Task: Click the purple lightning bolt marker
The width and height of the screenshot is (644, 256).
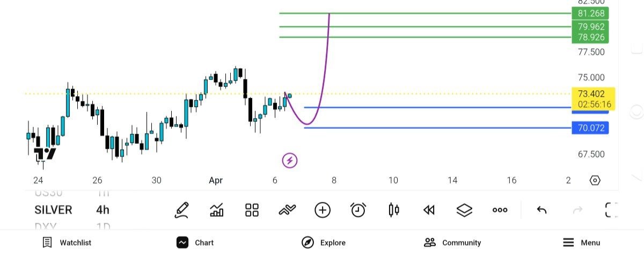Action: pyautogui.click(x=290, y=160)
